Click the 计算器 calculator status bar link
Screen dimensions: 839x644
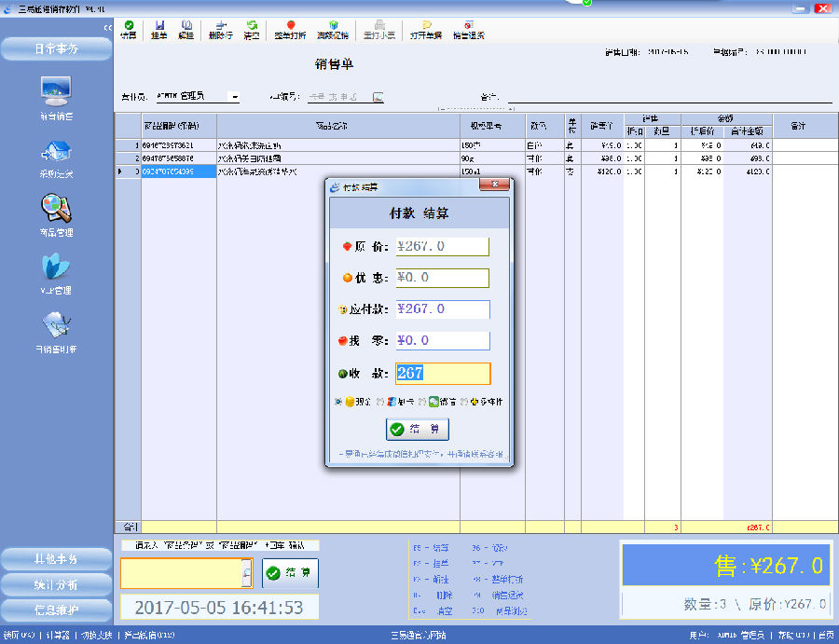coord(58,636)
